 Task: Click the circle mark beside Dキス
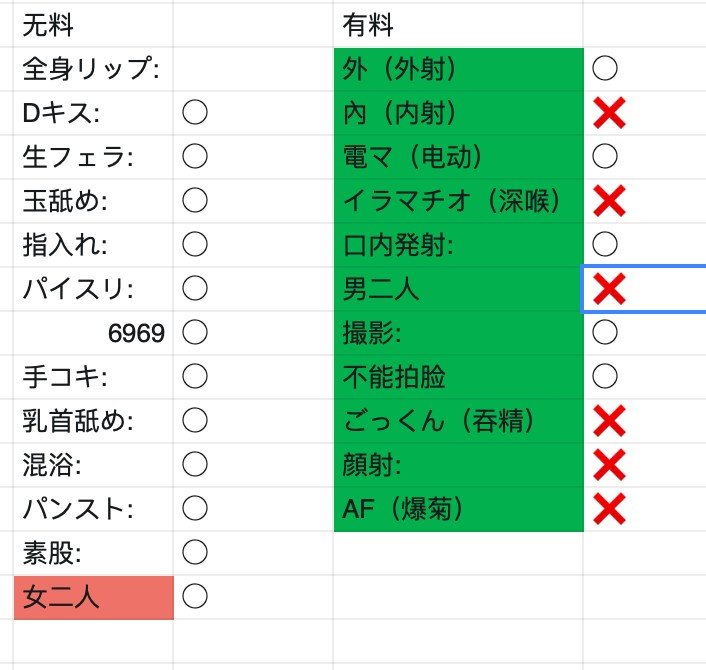(195, 113)
